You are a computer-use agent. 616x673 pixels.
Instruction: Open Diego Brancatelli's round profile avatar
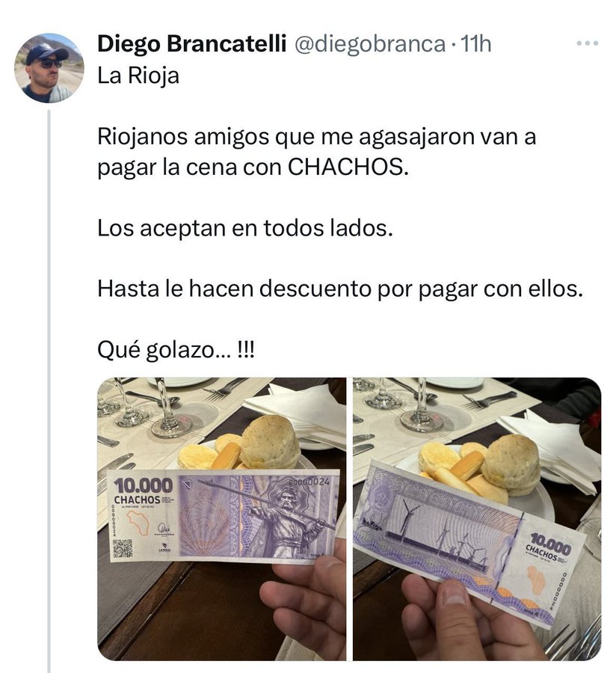pyautogui.click(x=49, y=68)
